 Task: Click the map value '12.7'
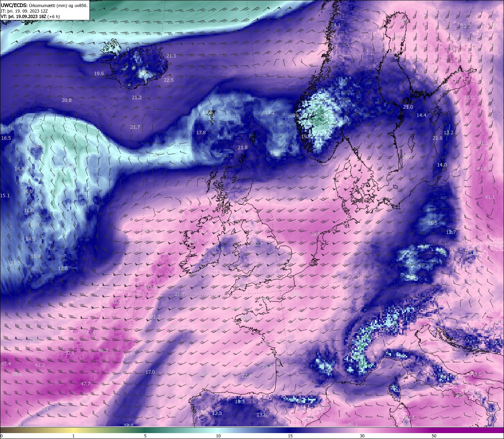(x=451, y=232)
